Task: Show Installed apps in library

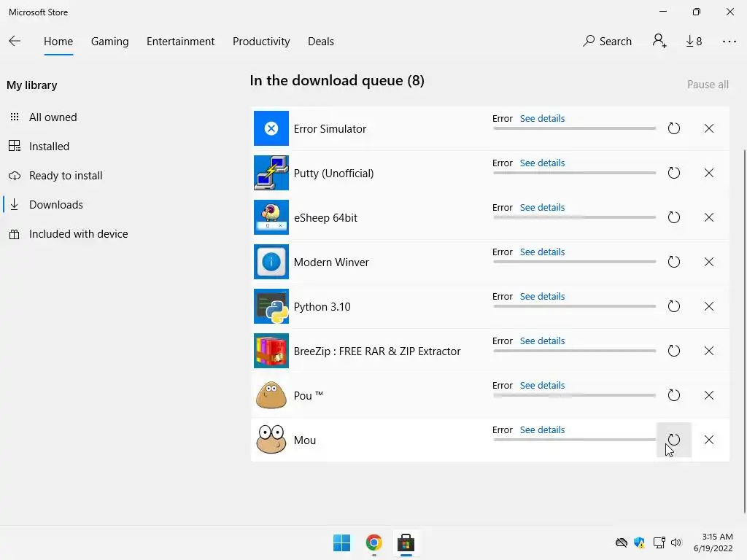Action: coord(49,146)
